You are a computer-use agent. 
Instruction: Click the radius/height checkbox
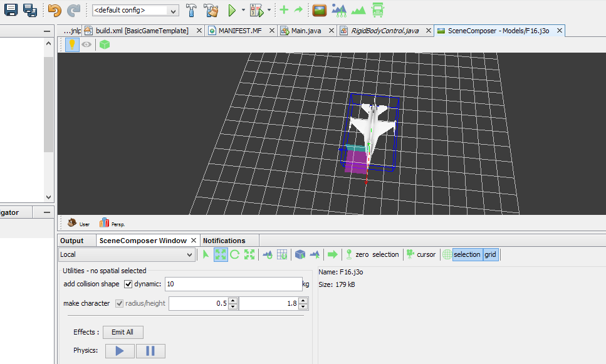120,303
